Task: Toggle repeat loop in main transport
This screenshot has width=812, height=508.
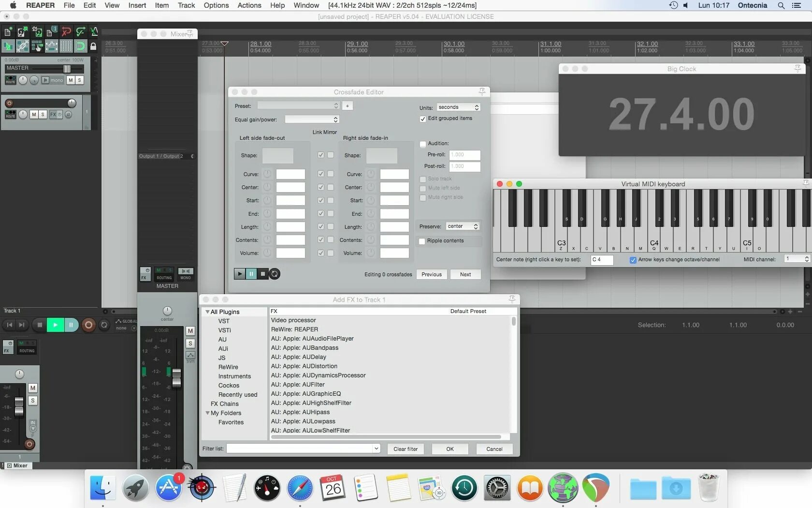Action: point(104,325)
